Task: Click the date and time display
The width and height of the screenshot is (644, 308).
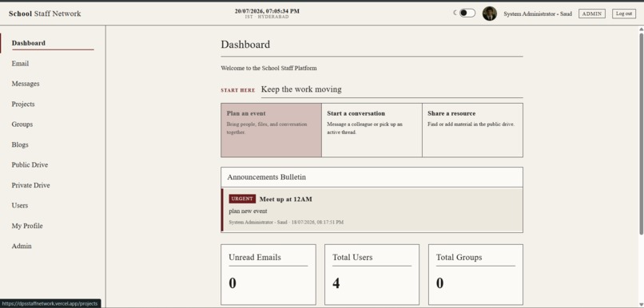Action: [x=267, y=11]
